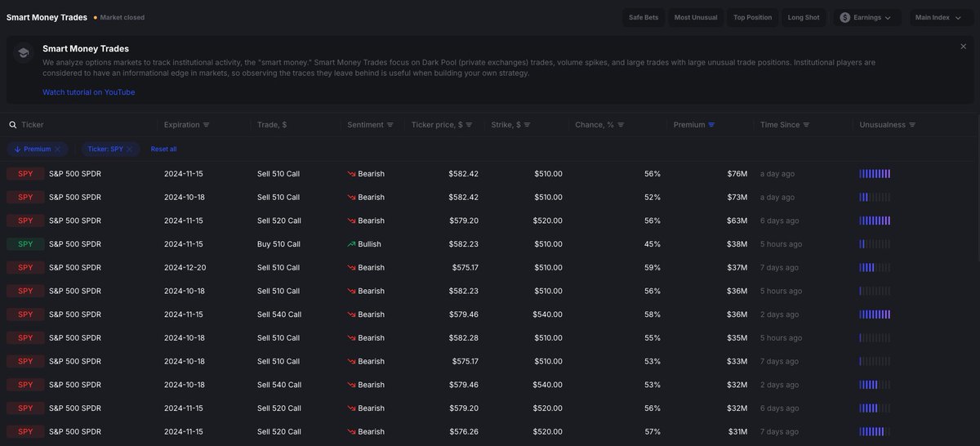Screen dimensions: 980x446
Task: Open the Sentiment column filter icon
Action: [390, 125]
